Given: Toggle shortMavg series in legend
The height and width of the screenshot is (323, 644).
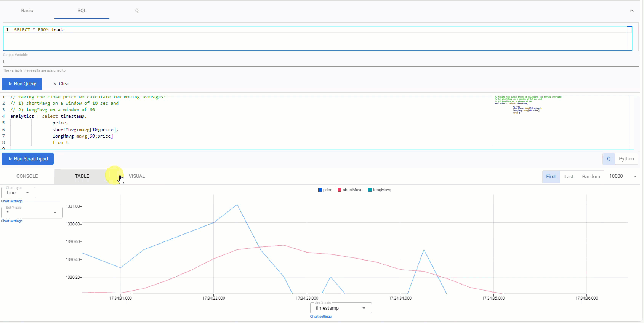Looking at the screenshot, I should click(x=350, y=190).
